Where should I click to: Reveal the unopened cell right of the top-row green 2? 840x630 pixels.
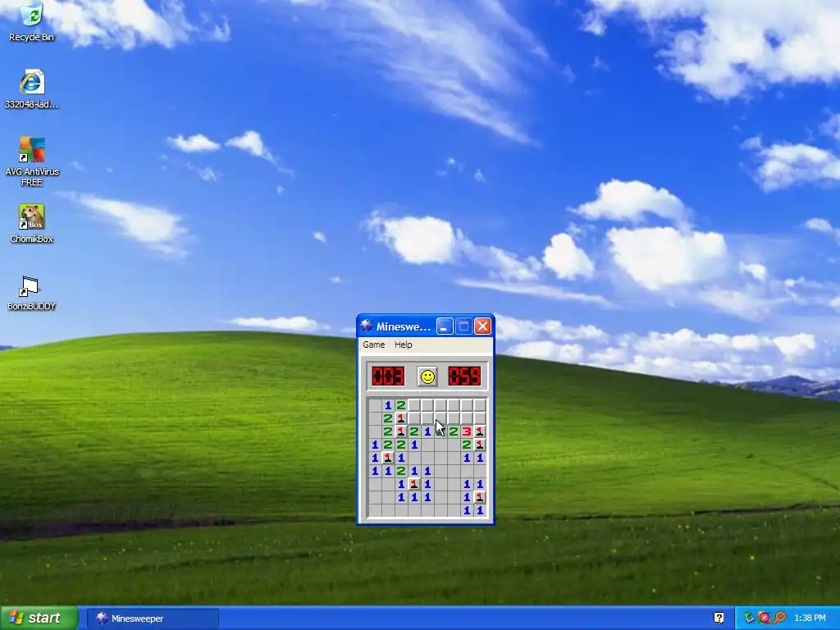[x=414, y=405]
